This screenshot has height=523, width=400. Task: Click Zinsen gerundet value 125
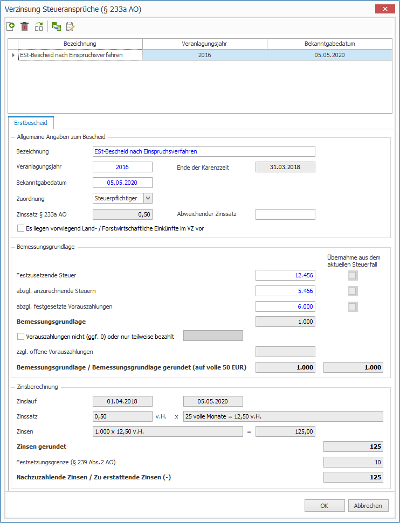[x=353, y=447]
